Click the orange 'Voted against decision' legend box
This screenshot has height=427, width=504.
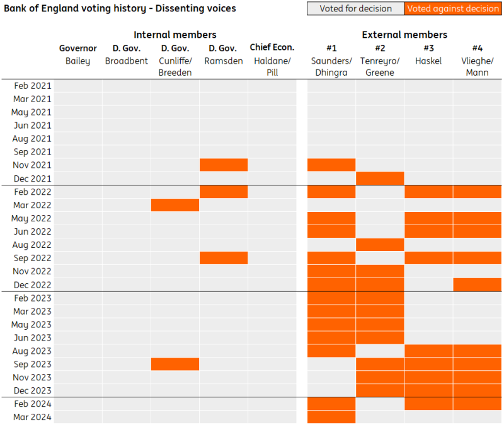(453, 9)
